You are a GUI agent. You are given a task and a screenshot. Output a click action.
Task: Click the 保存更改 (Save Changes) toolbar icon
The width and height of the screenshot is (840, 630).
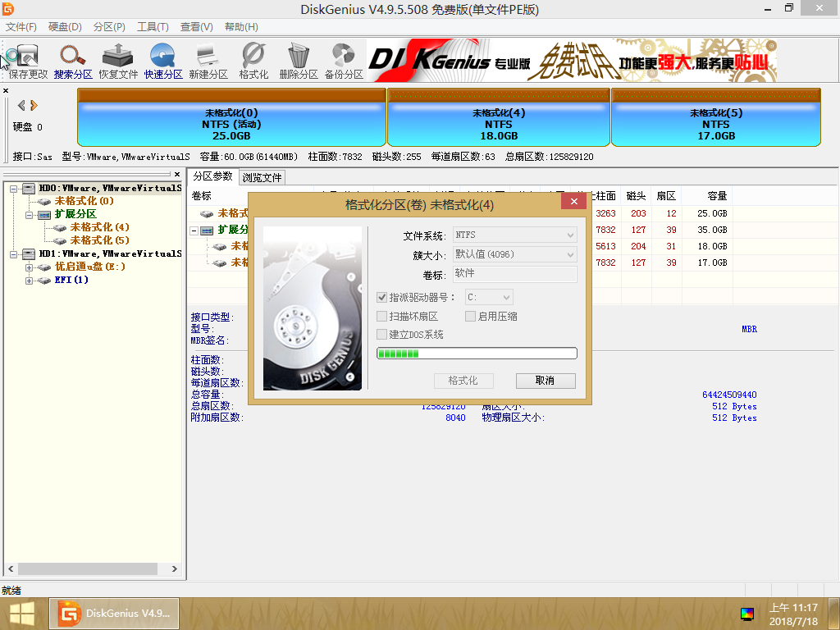pyautogui.click(x=29, y=61)
